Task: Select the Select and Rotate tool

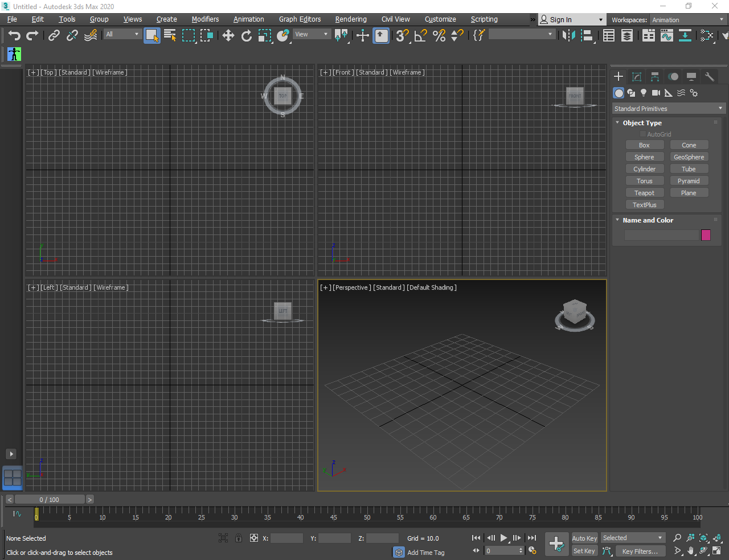Action: pos(247,35)
